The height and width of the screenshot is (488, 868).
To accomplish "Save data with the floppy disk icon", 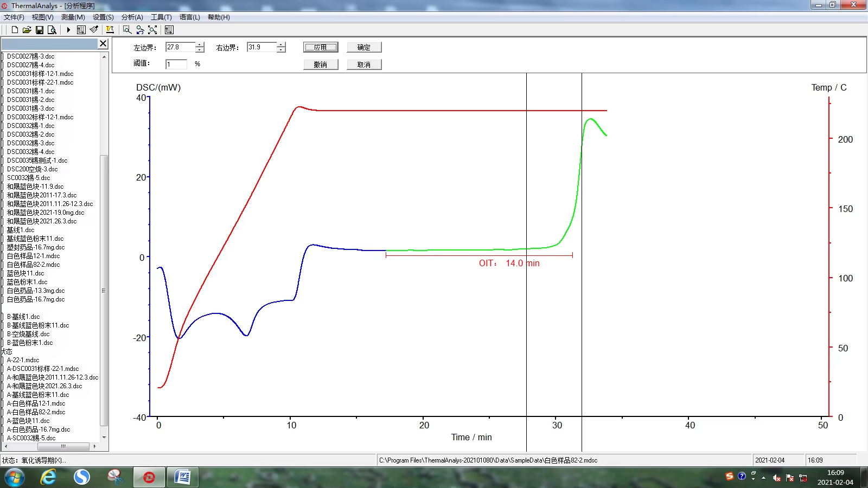I will tap(39, 30).
